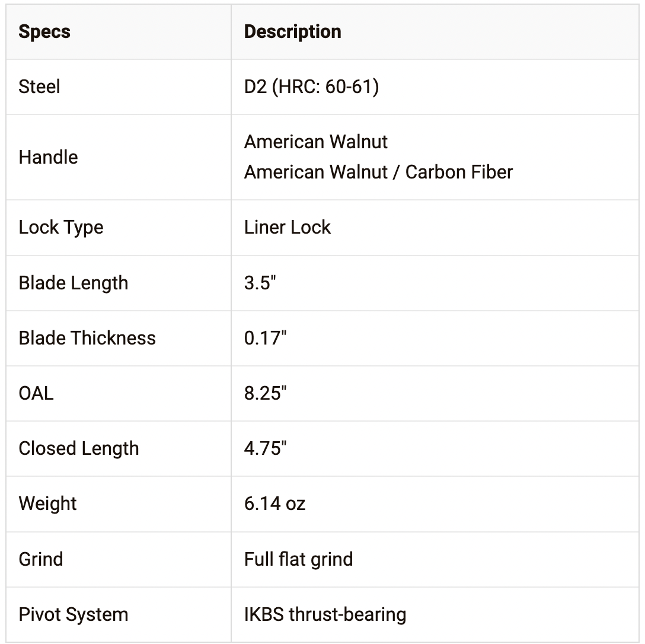Screen dimensions: 645x644
Task: Click the IKBS thrust-bearing value
Action: 325,614
